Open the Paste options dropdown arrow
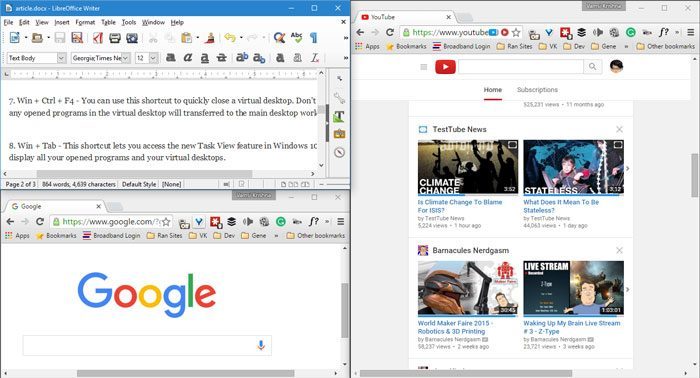 coord(197,38)
